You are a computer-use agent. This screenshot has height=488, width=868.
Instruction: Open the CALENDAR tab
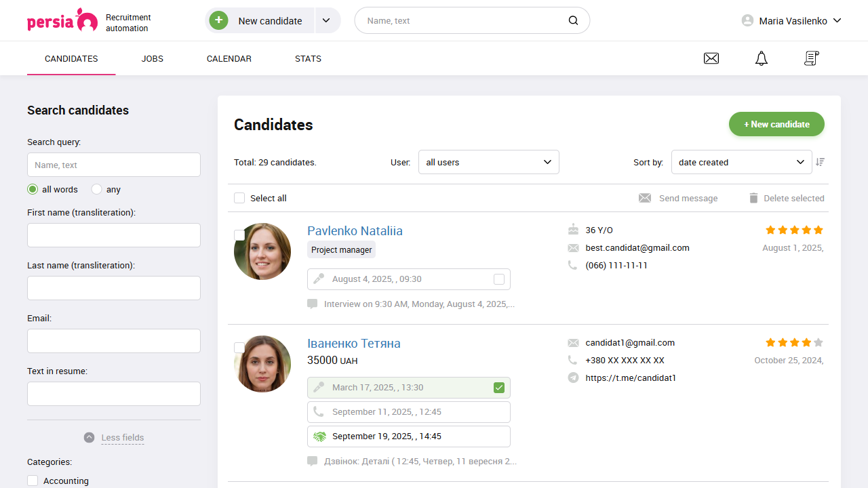click(229, 58)
